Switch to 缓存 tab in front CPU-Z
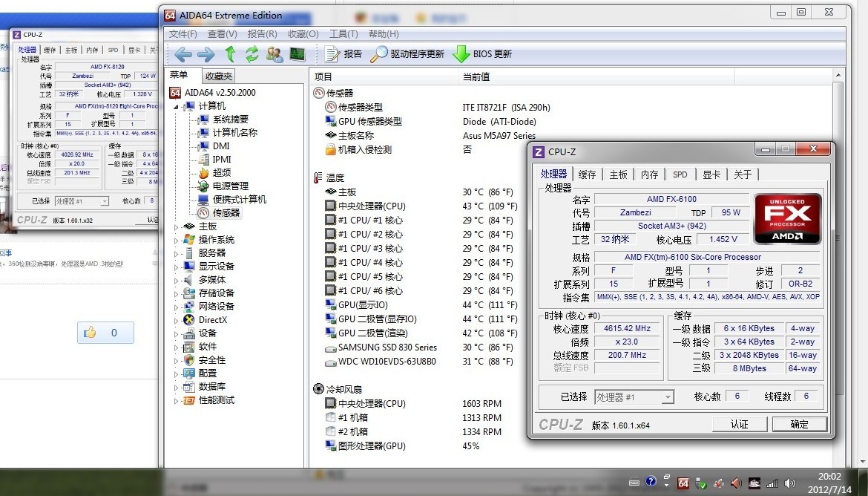The width and height of the screenshot is (868, 496). [588, 174]
